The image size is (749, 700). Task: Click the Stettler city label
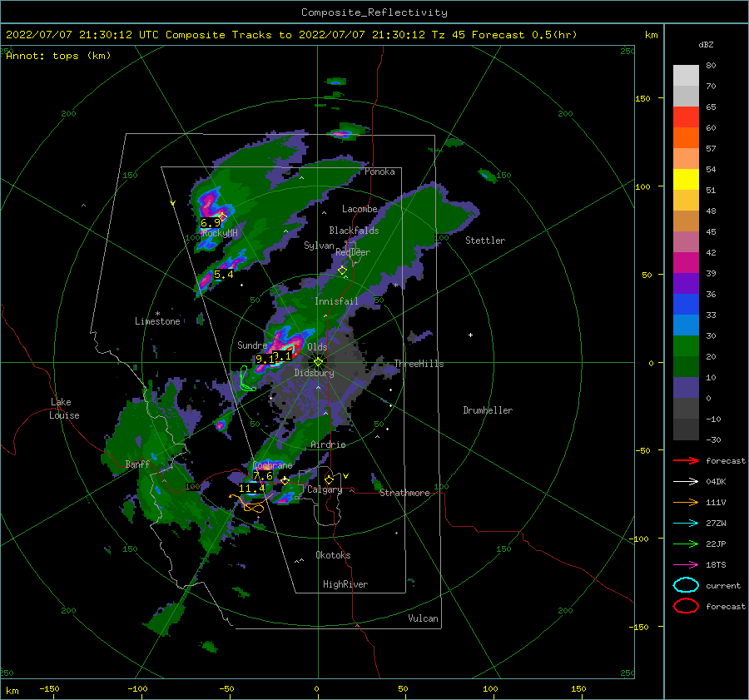point(485,241)
